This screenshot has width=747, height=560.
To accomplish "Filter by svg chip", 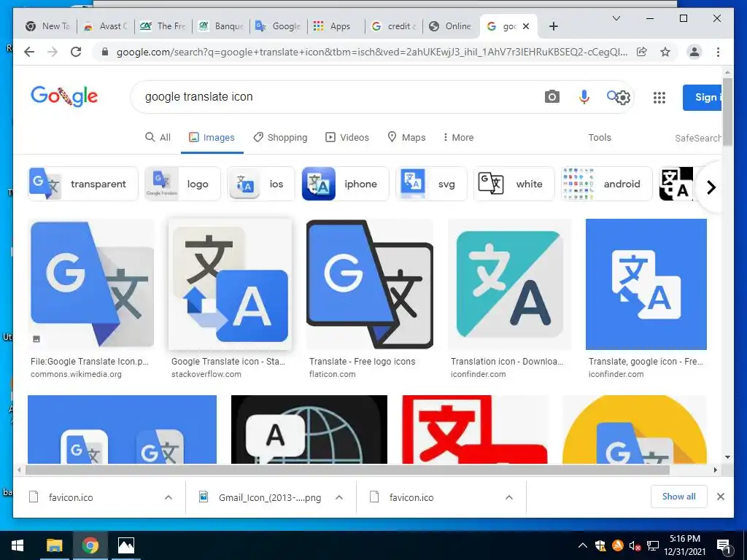I will [x=431, y=184].
